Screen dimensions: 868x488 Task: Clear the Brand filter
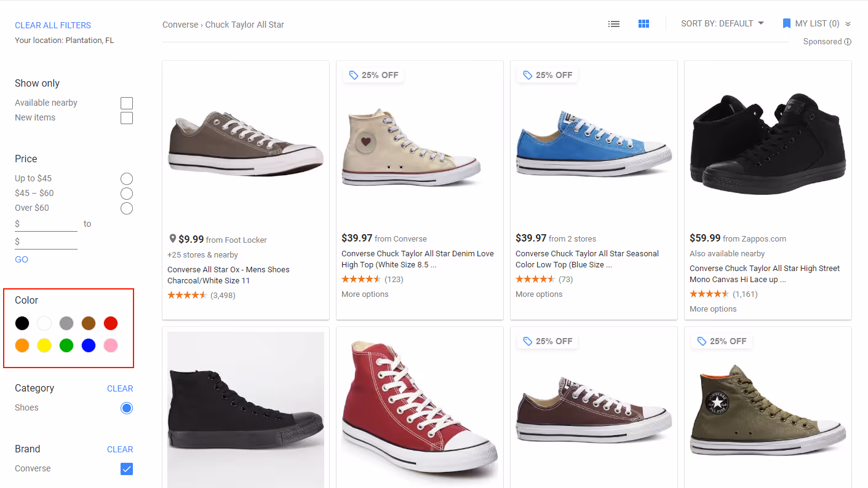120,449
